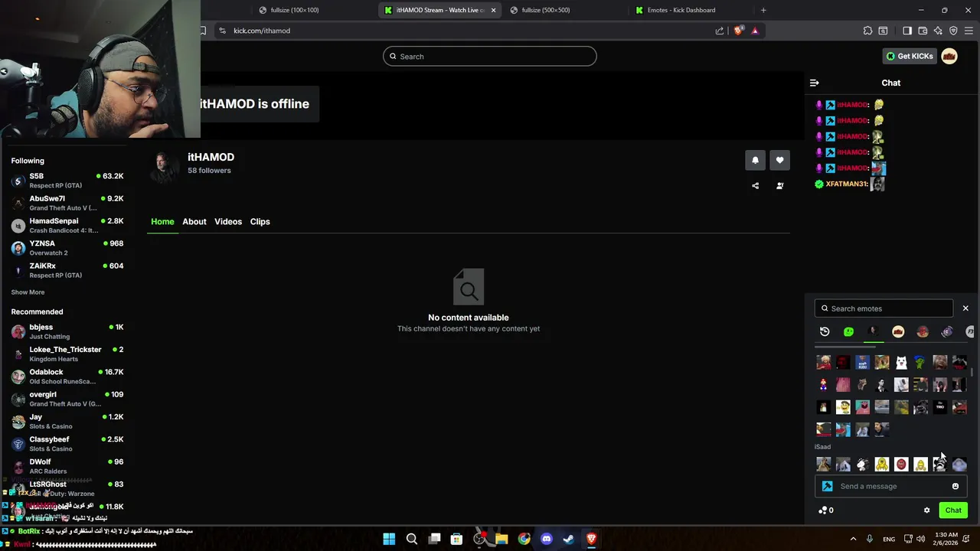Open Leo AI sparkle icon
Image resolution: width=980 pixels, height=551 pixels.
coord(938,31)
